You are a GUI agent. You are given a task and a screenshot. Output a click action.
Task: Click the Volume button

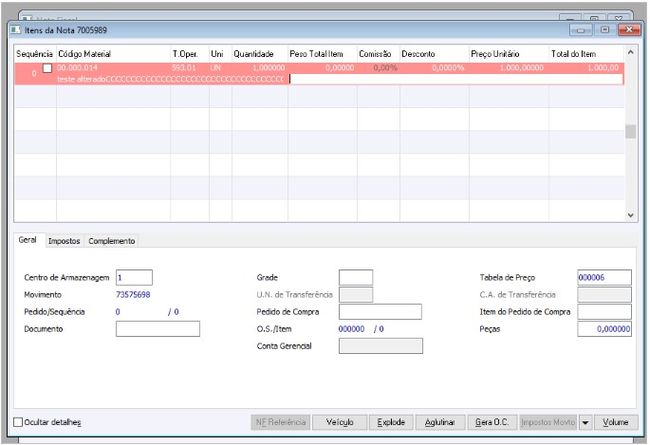615,422
